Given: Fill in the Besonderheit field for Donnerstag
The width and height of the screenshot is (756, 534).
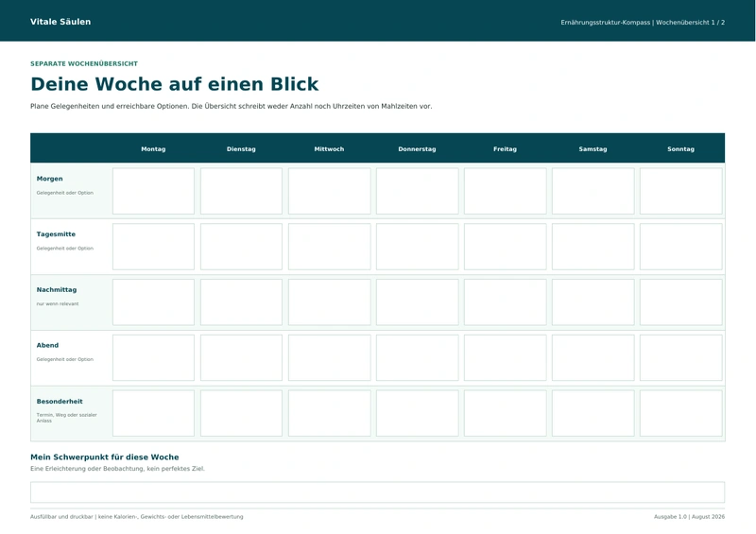Looking at the screenshot, I should tap(417, 413).
